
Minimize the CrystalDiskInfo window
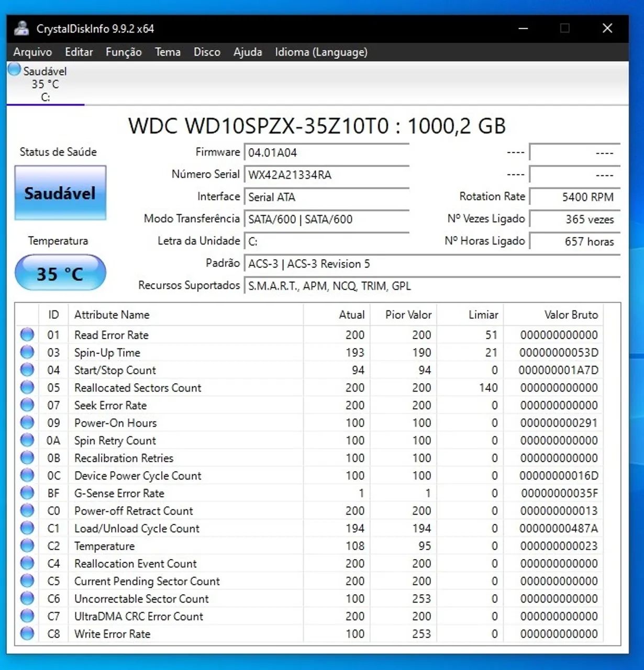pyautogui.click(x=523, y=28)
